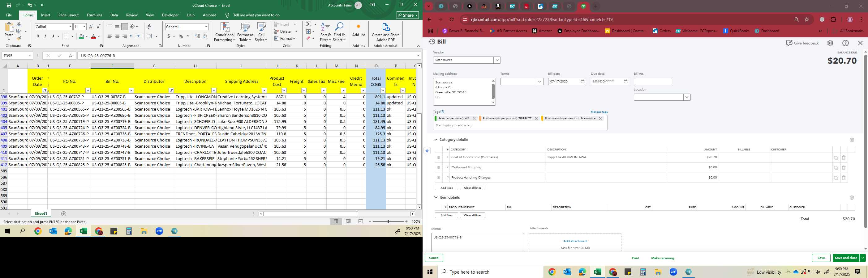This screenshot has height=278, width=868.
Task: Click the Percent Style icon
Action: coord(181,36)
